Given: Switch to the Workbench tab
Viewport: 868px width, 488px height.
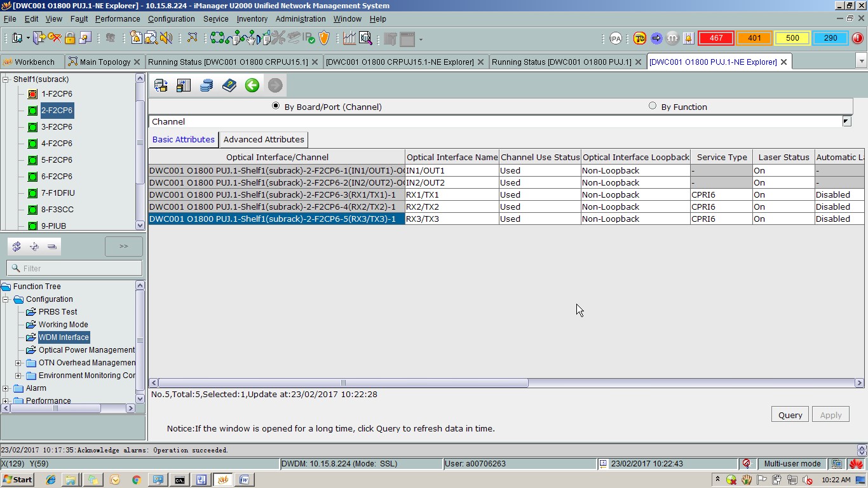Looking at the screenshot, I should 32,62.
